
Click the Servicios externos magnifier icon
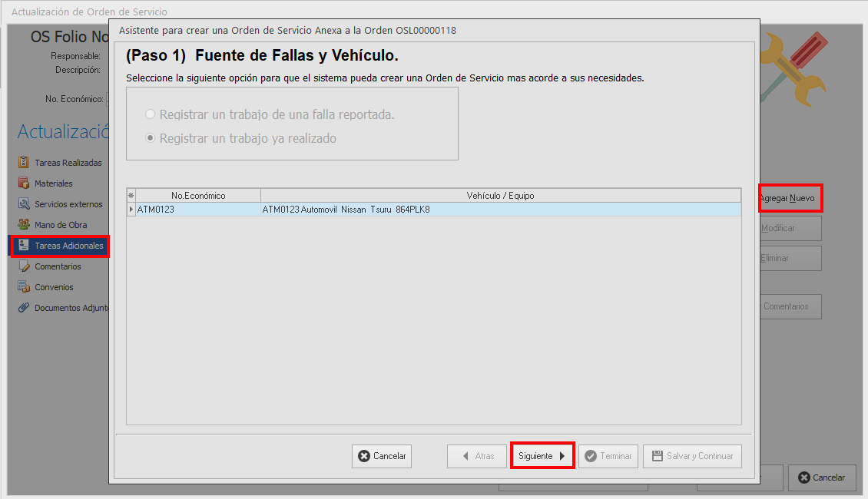(x=23, y=203)
